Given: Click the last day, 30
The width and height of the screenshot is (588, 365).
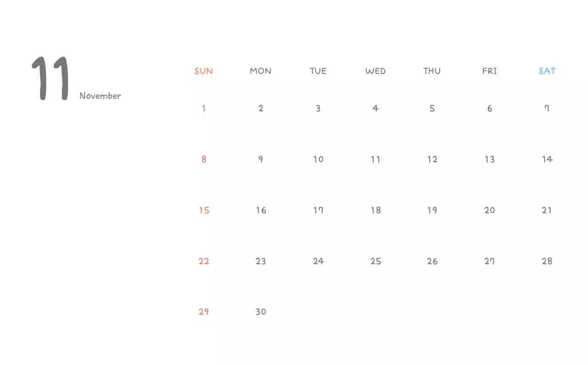Looking at the screenshot, I should point(261,312).
